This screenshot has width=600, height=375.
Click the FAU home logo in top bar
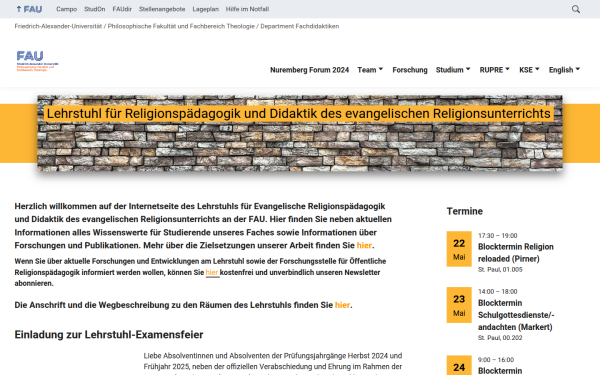point(29,9)
